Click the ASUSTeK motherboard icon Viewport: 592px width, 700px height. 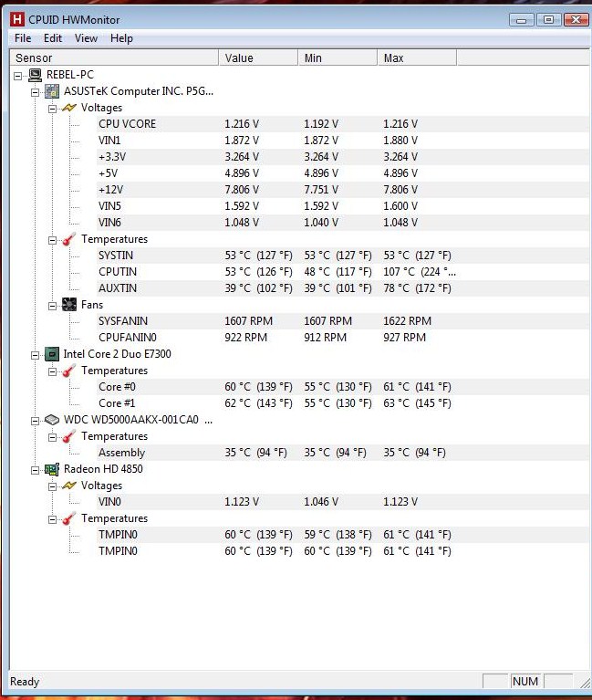pyautogui.click(x=52, y=91)
